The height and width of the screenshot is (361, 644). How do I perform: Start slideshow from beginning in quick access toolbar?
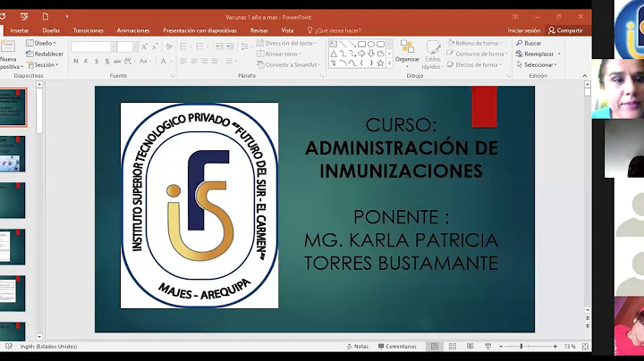[x=24, y=17]
